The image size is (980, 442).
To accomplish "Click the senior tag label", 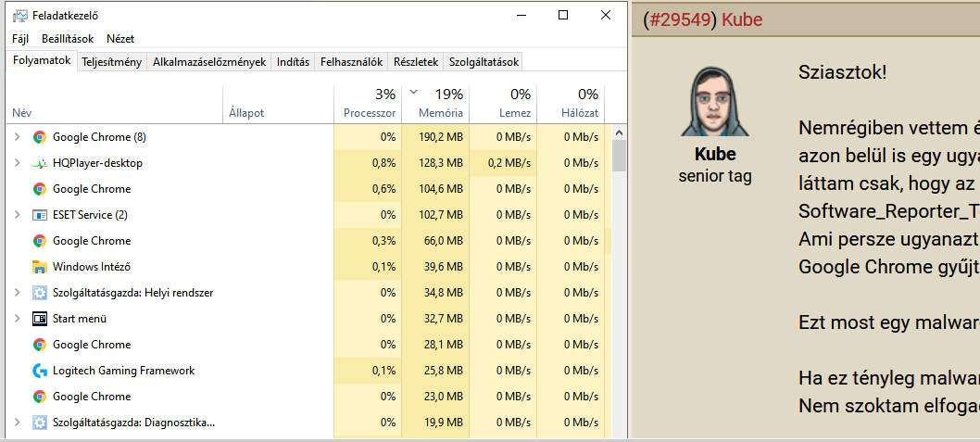I will coord(715,176).
